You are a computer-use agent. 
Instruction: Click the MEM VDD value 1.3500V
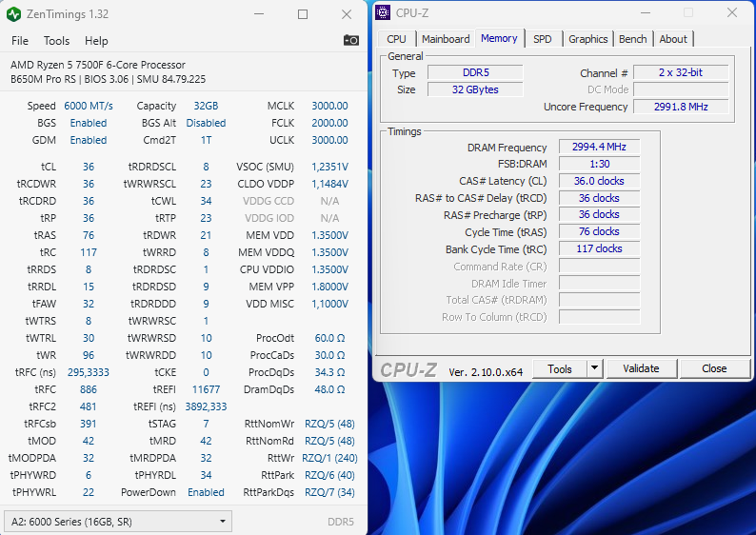[x=329, y=235]
